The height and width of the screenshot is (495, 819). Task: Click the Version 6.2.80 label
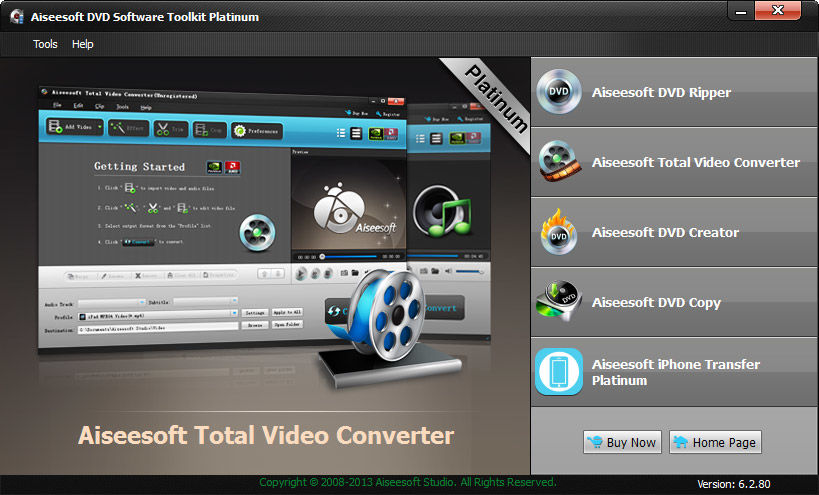point(734,484)
